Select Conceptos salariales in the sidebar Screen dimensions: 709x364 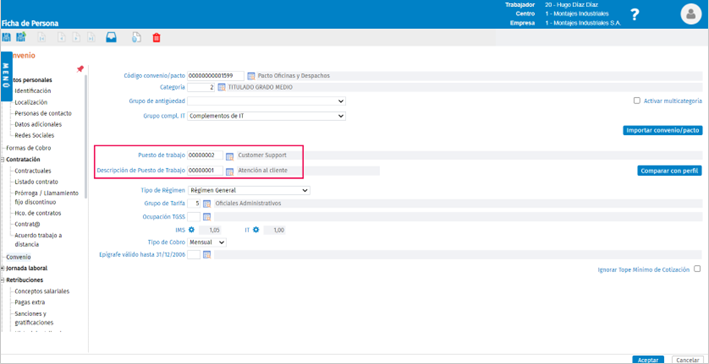click(42, 291)
